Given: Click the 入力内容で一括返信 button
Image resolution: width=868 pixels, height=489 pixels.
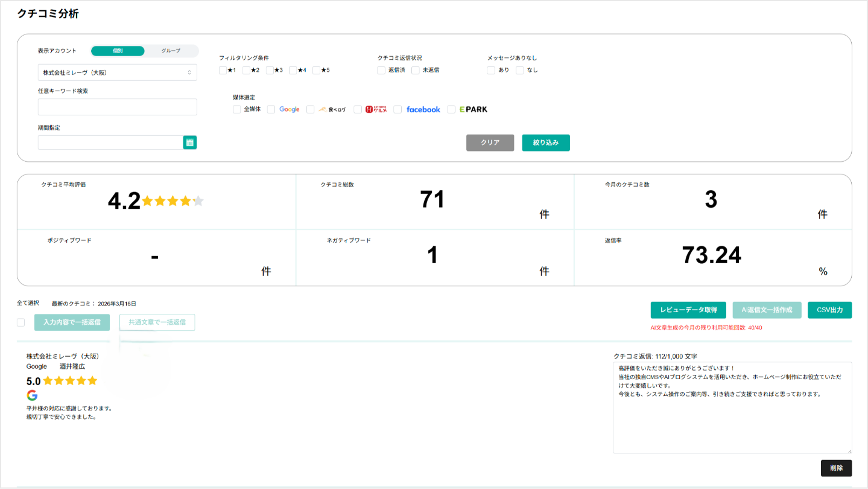Looking at the screenshot, I should coord(72,322).
